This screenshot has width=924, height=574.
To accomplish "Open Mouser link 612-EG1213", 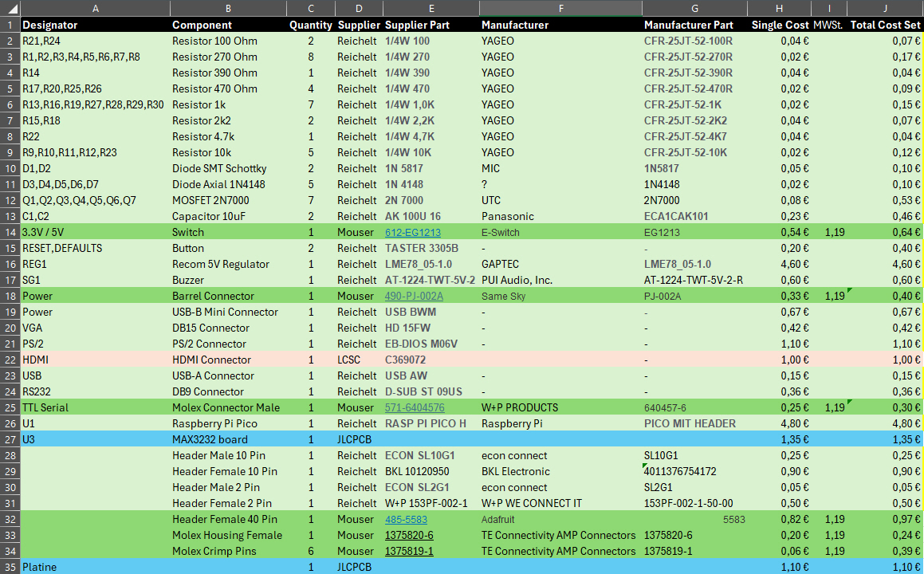I will point(412,232).
